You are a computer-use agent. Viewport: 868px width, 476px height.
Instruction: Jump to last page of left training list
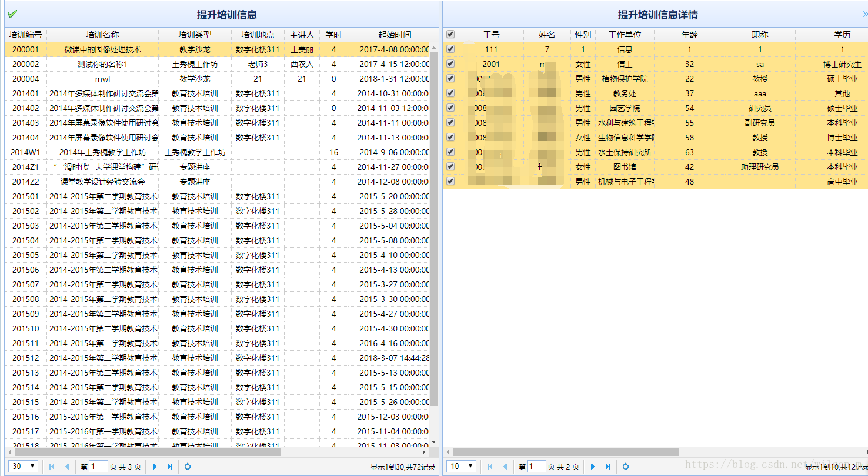click(x=169, y=466)
